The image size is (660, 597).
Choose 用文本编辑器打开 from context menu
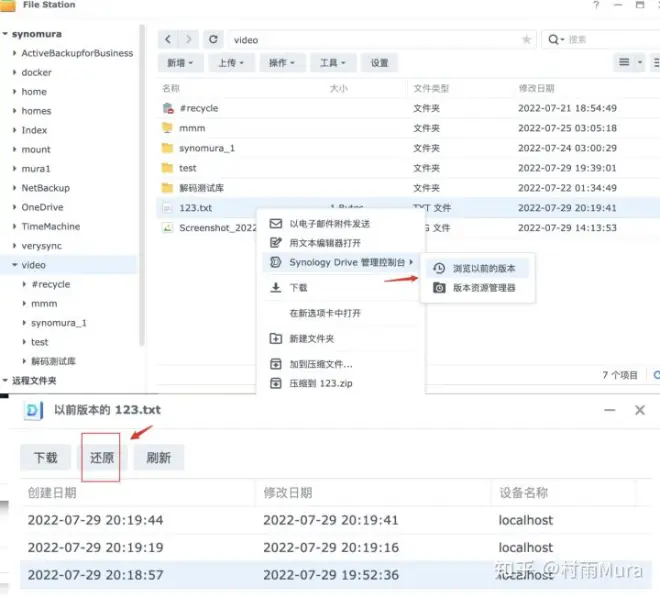341,243
